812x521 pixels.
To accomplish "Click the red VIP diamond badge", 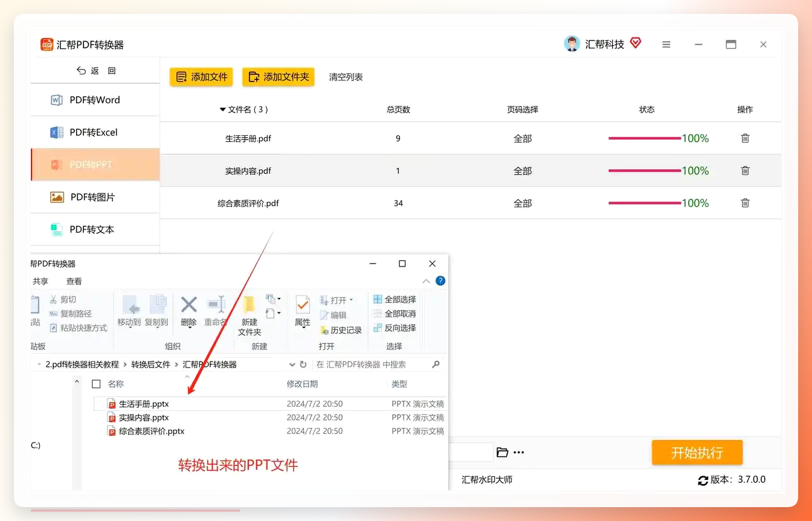I will (635, 43).
